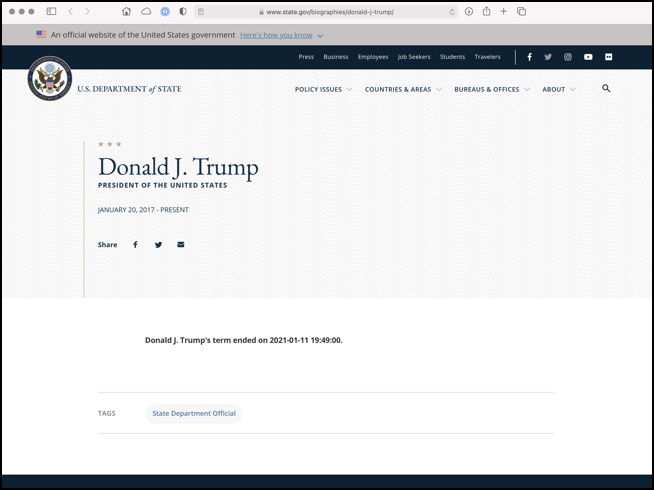The width and height of the screenshot is (654, 490).
Task: Click the US flag icon in banner
Action: [x=41, y=35]
